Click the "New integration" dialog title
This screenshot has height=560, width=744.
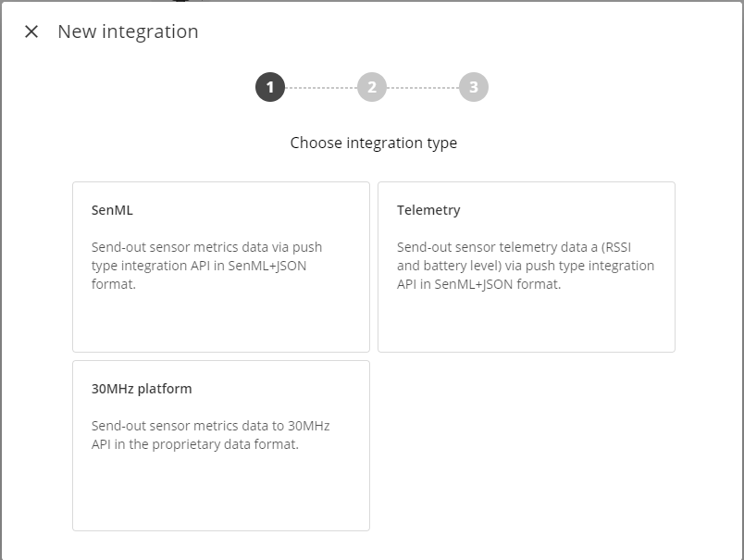click(128, 31)
